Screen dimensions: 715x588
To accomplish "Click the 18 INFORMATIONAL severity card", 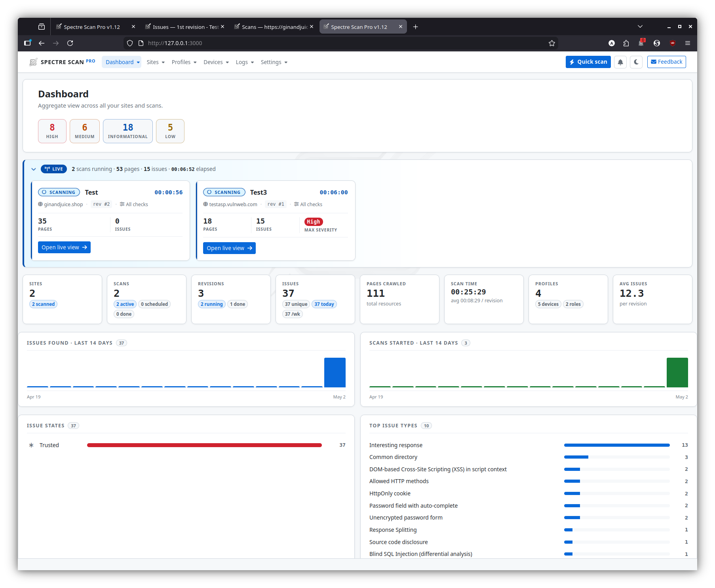I will 128,131.
